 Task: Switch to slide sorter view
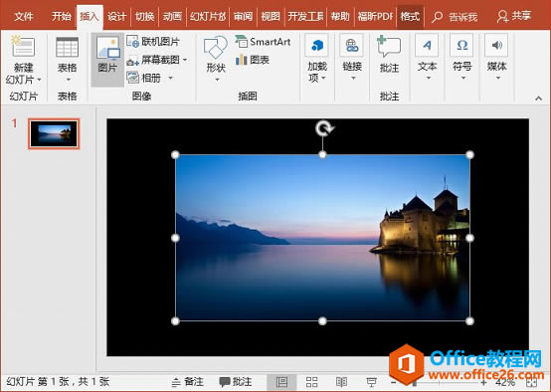[x=311, y=382]
